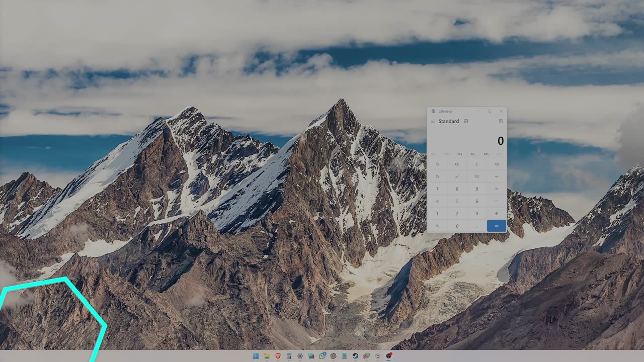Toggle Keep on top mode icon

pyautogui.click(x=466, y=121)
